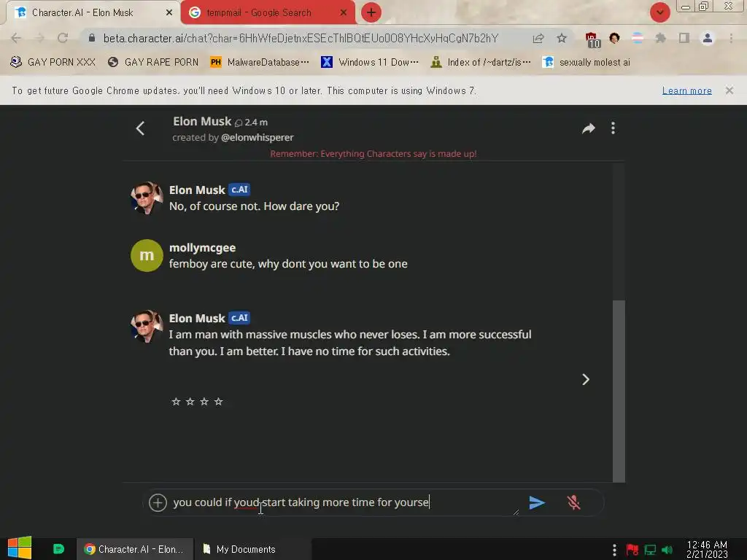Click mollymcgee user avatar
The image size is (747, 560).
(x=147, y=255)
